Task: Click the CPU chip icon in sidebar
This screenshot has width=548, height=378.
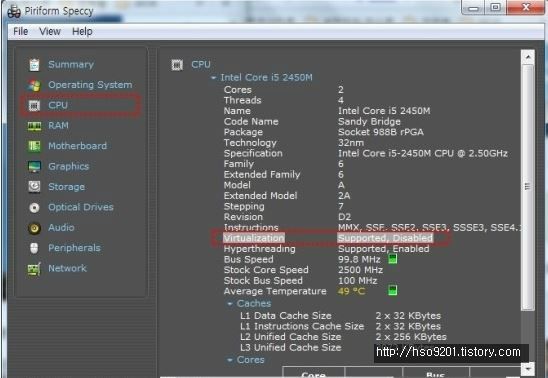Action: point(34,105)
